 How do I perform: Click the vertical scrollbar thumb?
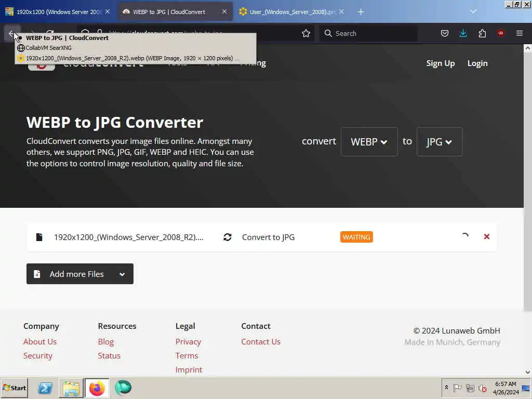point(528,181)
